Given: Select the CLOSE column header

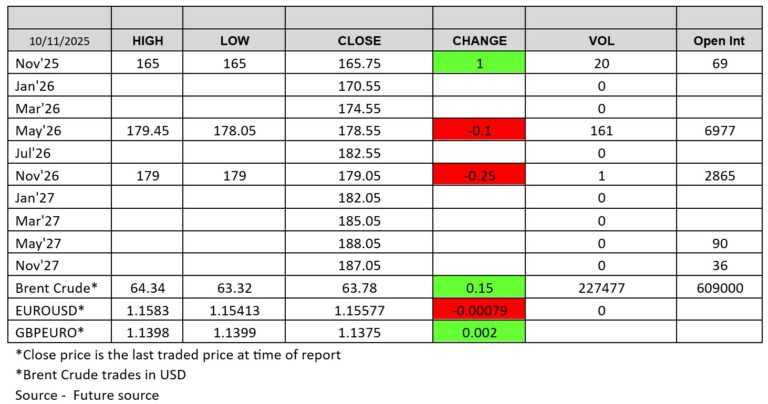Looking at the screenshot, I should 359,41.
